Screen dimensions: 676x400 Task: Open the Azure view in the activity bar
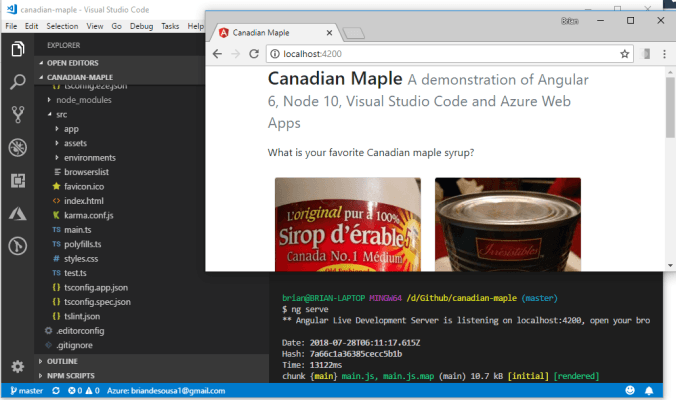(18, 213)
